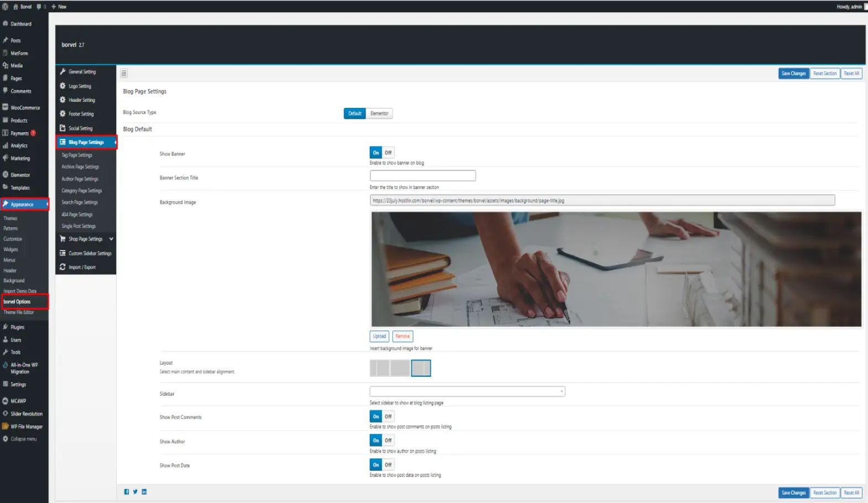Click Remove under the background image
The width and height of the screenshot is (868, 503).
coord(402,336)
